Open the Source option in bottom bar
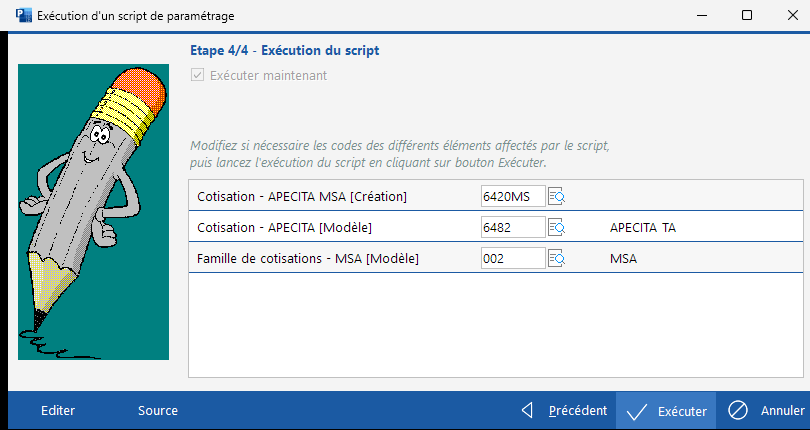The image size is (810, 430). tap(158, 410)
